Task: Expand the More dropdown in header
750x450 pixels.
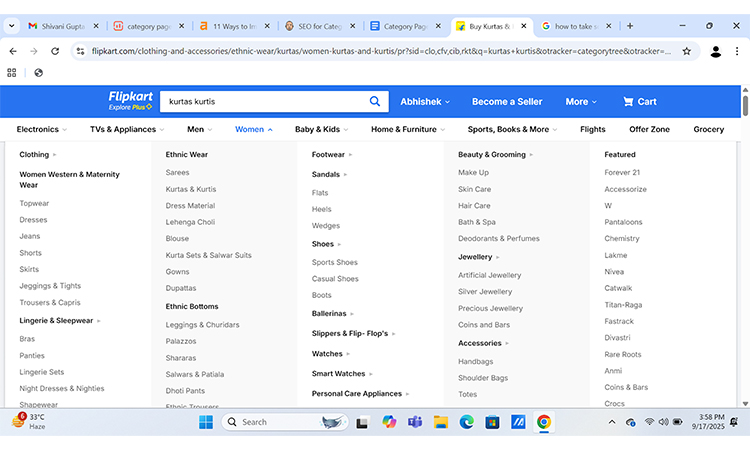Action: pyautogui.click(x=581, y=101)
